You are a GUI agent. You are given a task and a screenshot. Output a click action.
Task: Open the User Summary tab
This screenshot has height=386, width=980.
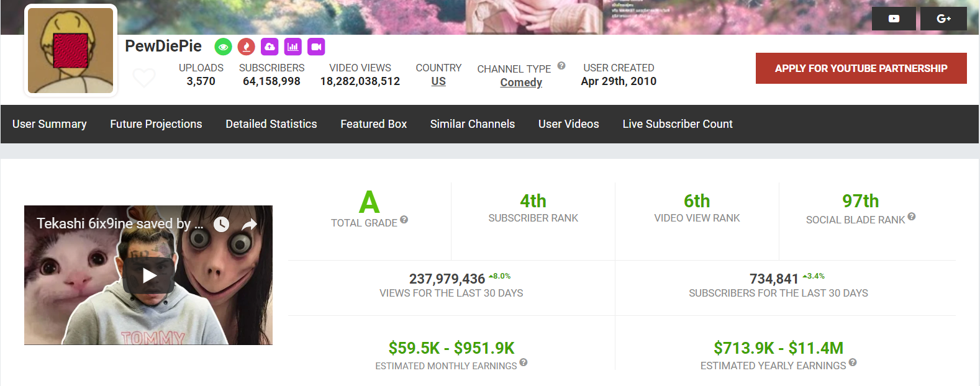[50, 124]
